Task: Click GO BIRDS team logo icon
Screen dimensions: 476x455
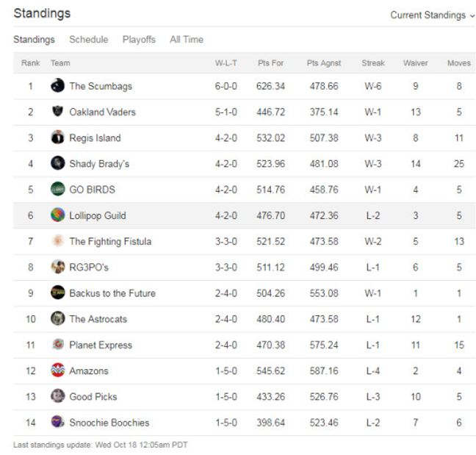Action: point(57,190)
